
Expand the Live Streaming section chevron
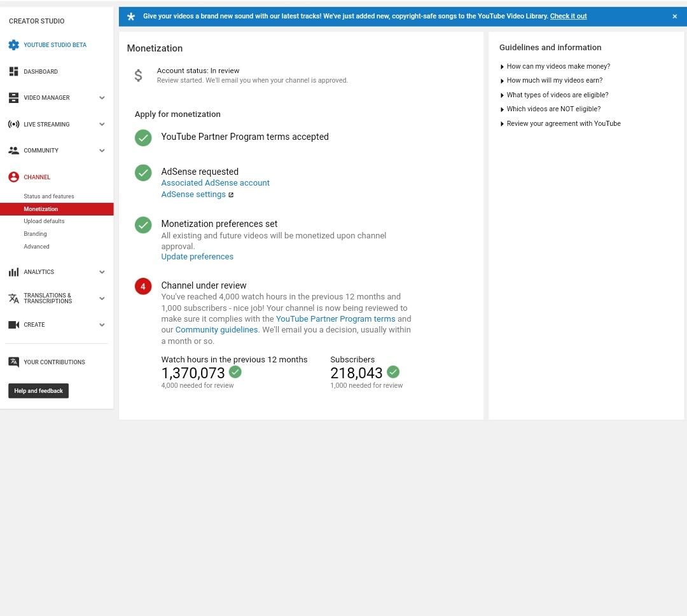click(102, 125)
